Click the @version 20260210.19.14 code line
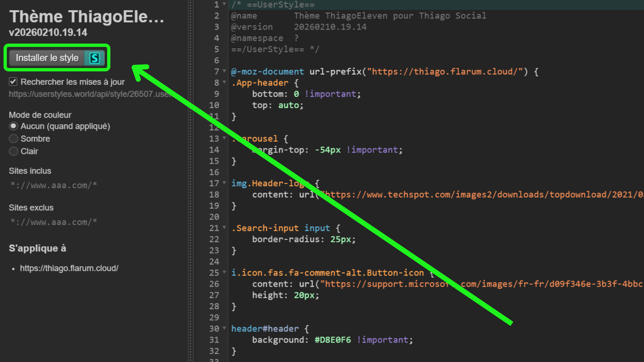 click(299, 27)
